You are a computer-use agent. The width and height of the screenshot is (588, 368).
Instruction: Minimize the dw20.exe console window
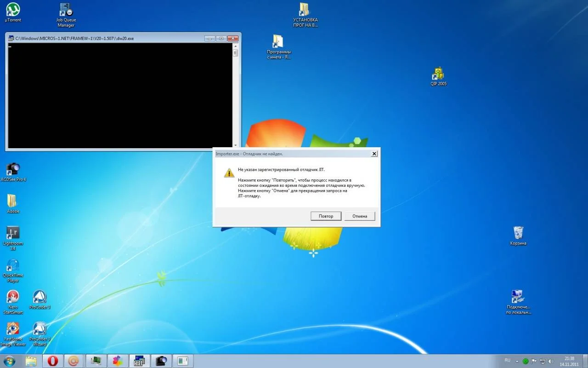tap(209, 38)
